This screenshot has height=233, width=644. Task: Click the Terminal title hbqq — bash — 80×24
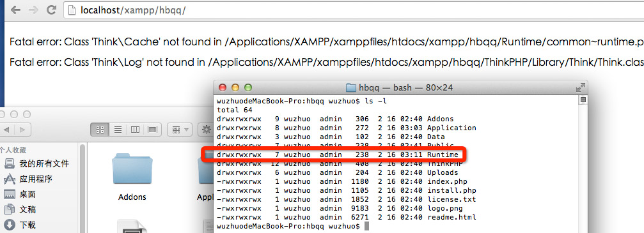pyautogui.click(x=406, y=87)
